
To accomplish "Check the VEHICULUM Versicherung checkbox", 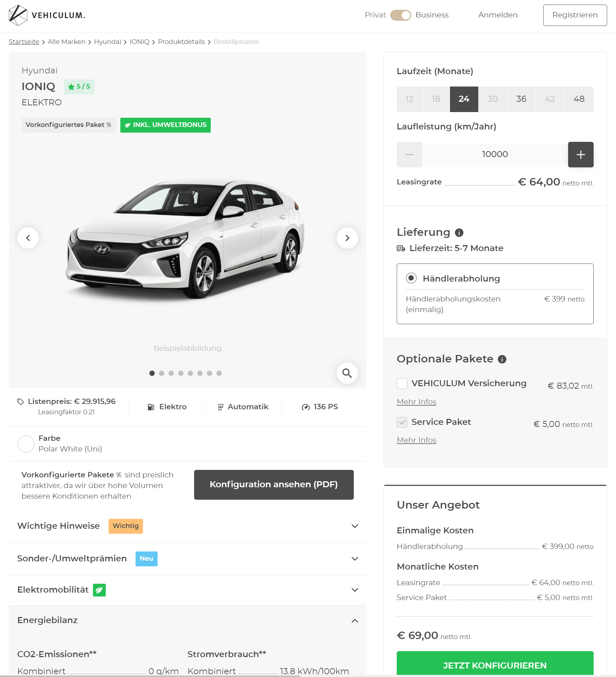I will pyautogui.click(x=402, y=384).
